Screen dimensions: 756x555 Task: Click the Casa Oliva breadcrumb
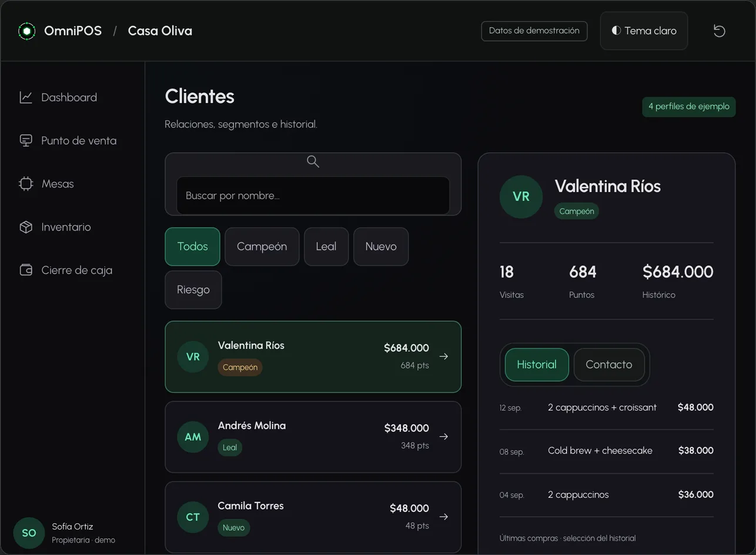(x=160, y=31)
